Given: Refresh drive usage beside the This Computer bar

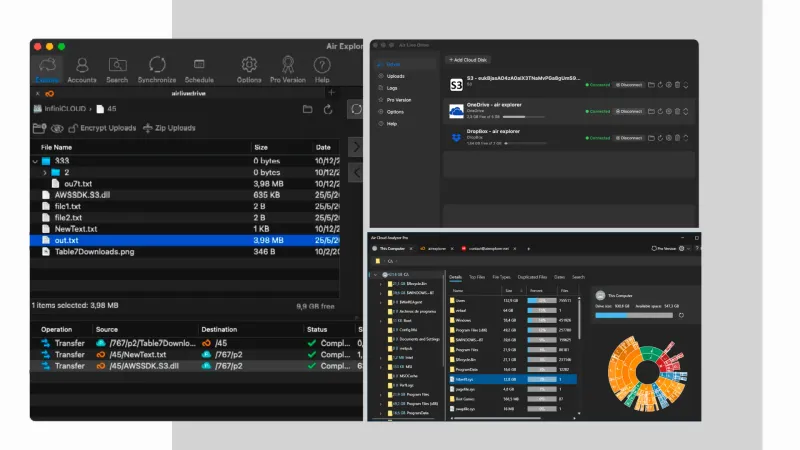Looking at the screenshot, I should [x=681, y=315].
